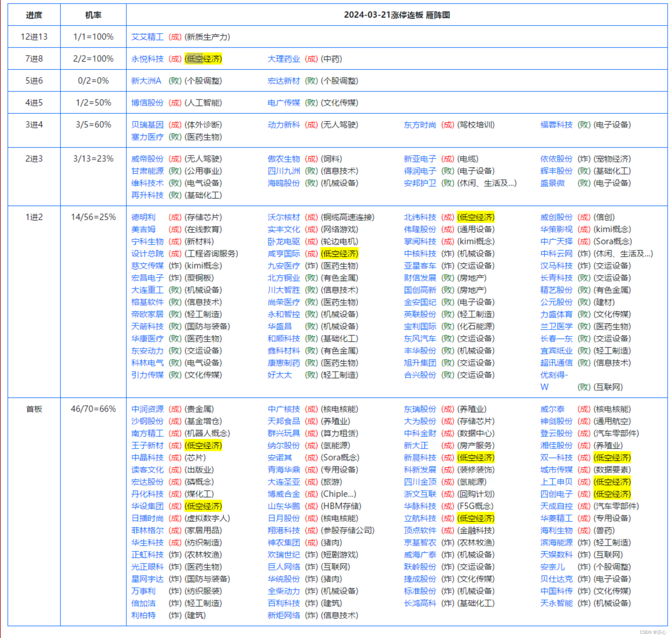
Task: Open the 长鸿高科 link
Action: (420, 603)
